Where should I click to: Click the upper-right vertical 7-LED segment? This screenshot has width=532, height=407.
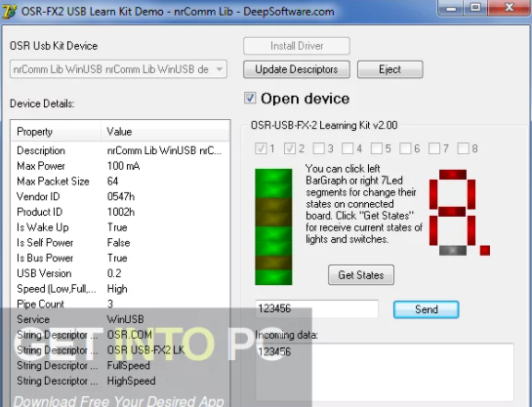(471, 194)
